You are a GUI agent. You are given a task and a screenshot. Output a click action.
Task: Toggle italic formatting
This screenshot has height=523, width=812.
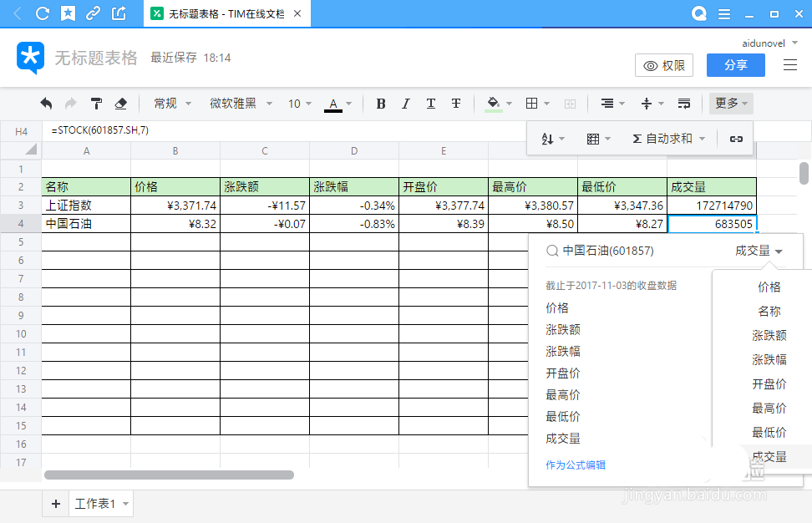pos(406,104)
